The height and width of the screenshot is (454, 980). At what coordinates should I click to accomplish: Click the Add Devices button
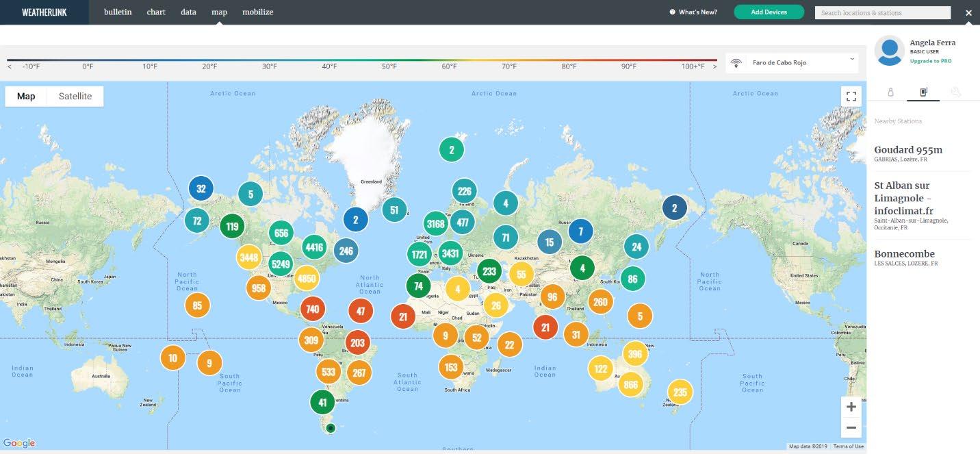tap(769, 12)
